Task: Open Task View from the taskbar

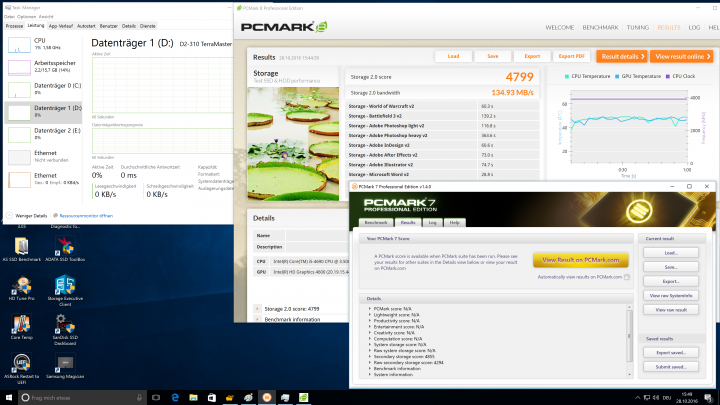Action: (x=156, y=398)
